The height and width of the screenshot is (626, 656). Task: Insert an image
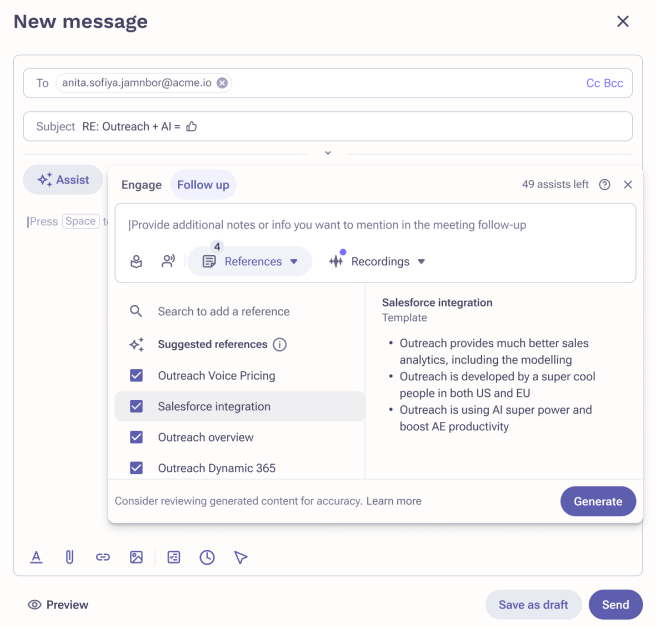coord(136,557)
